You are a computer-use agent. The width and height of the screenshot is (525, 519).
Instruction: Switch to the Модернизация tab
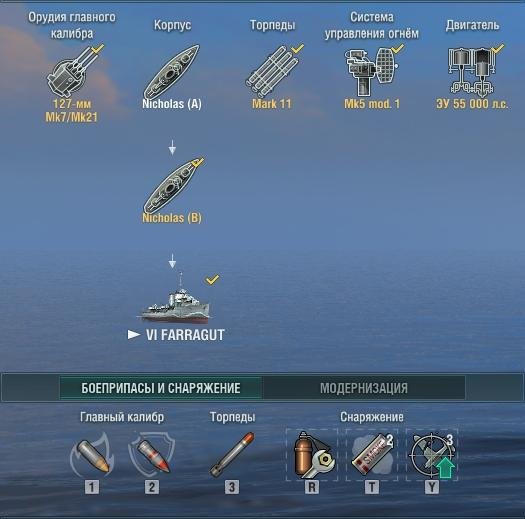(x=364, y=388)
